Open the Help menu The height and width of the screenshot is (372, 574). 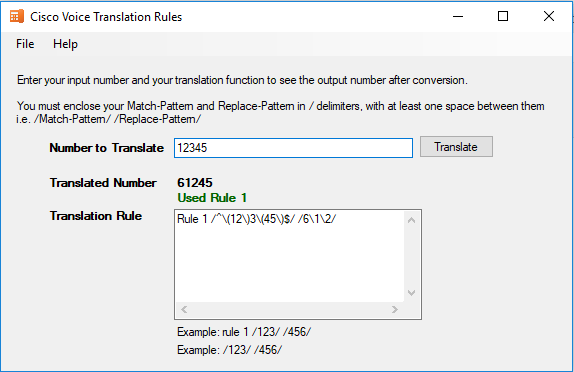65,44
